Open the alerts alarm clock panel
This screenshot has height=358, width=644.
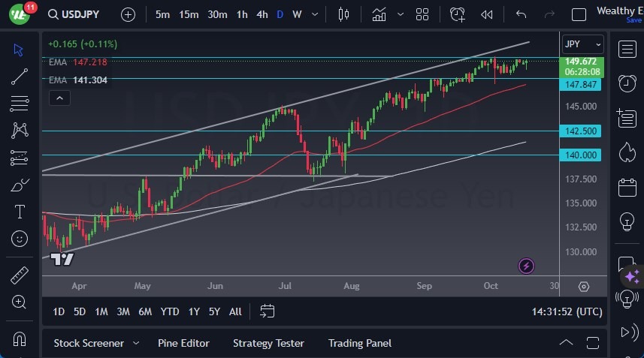pyautogui.click(x=627, y=83)
